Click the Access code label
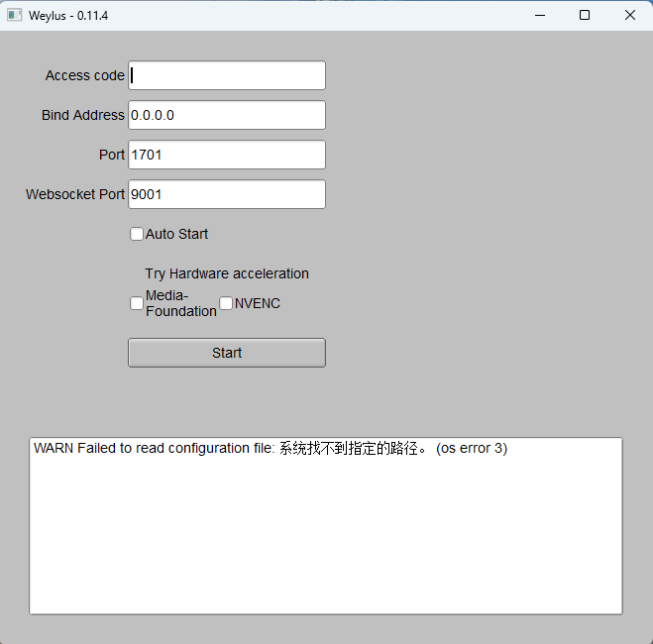 85,75
